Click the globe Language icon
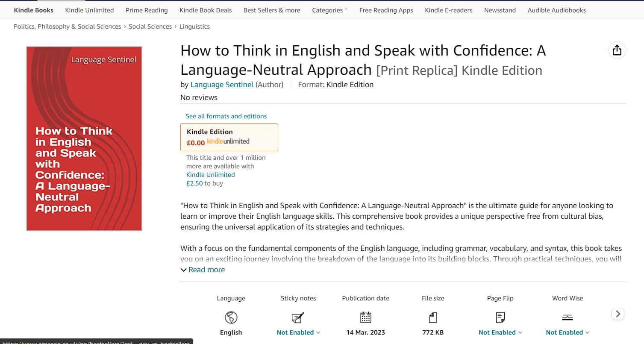 tap(231, 318)
